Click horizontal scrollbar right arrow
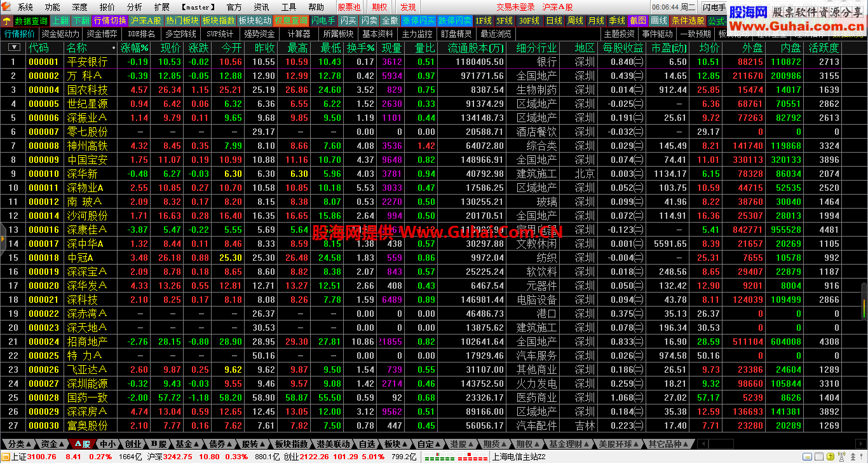Screen dimensions: 868x463 coord(860,444)
